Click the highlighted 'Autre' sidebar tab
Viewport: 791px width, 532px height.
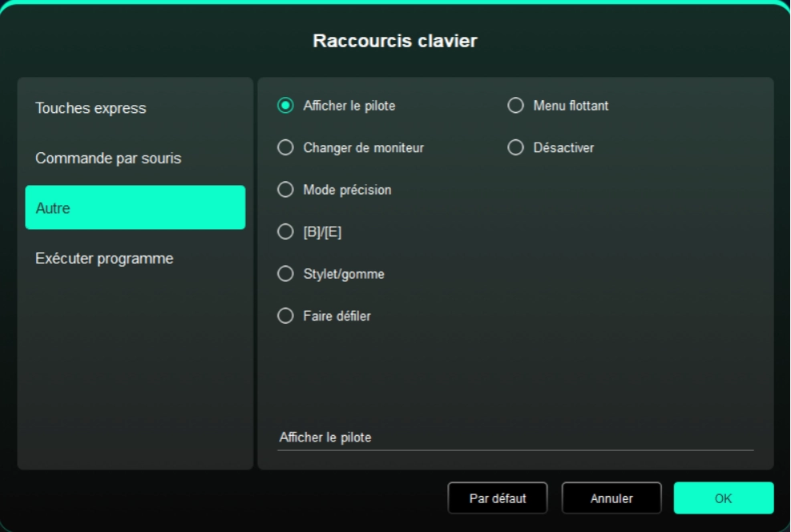pos(135,208)
